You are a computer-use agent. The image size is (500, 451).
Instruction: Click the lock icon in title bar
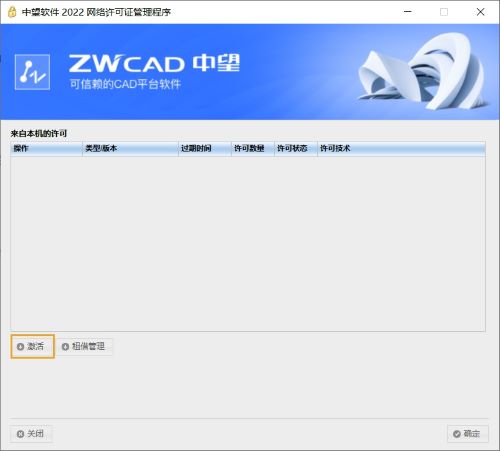coord(12,12)
